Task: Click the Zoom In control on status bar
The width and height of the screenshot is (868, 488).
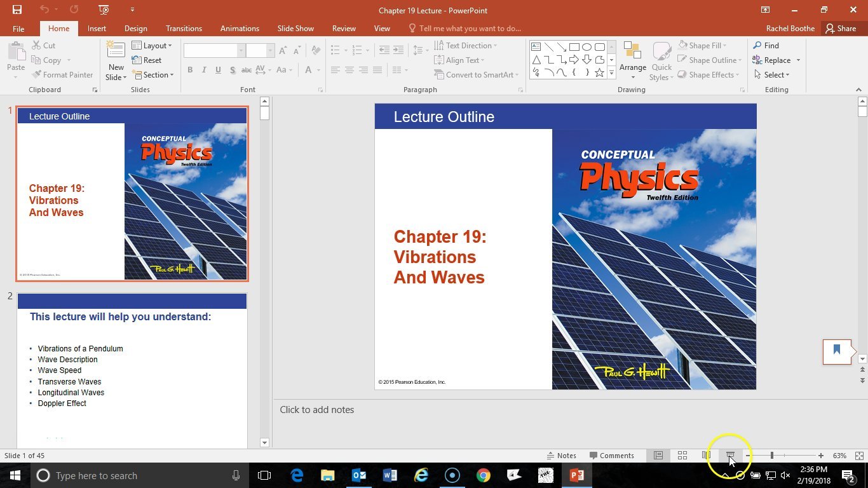Action: coord(821,456)
